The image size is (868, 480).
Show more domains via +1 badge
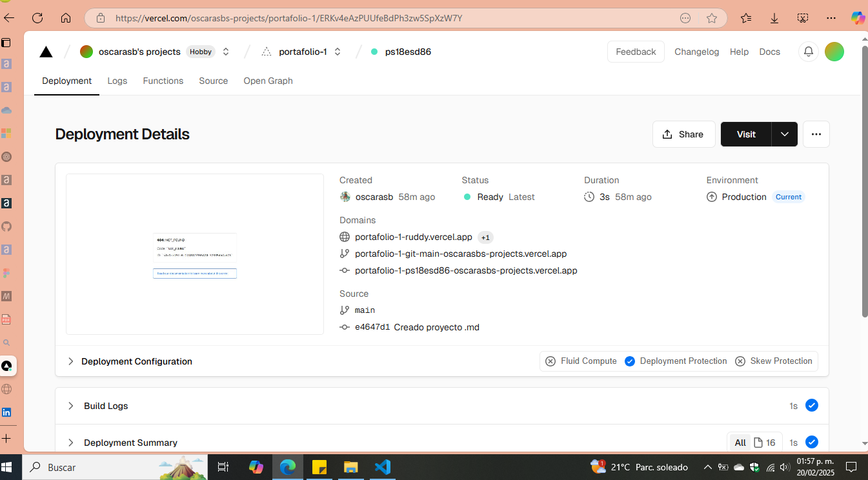[x=486, y=237]
